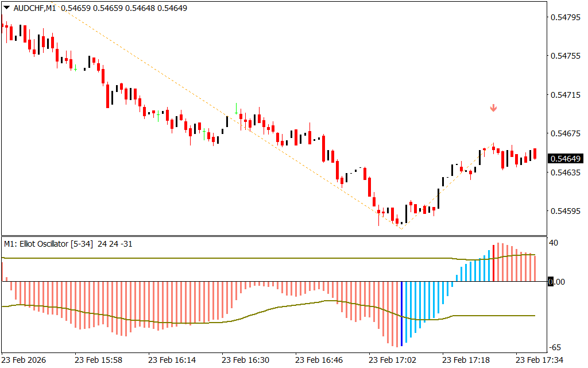Click the -65 level on oscillator scale

[555, 347]
